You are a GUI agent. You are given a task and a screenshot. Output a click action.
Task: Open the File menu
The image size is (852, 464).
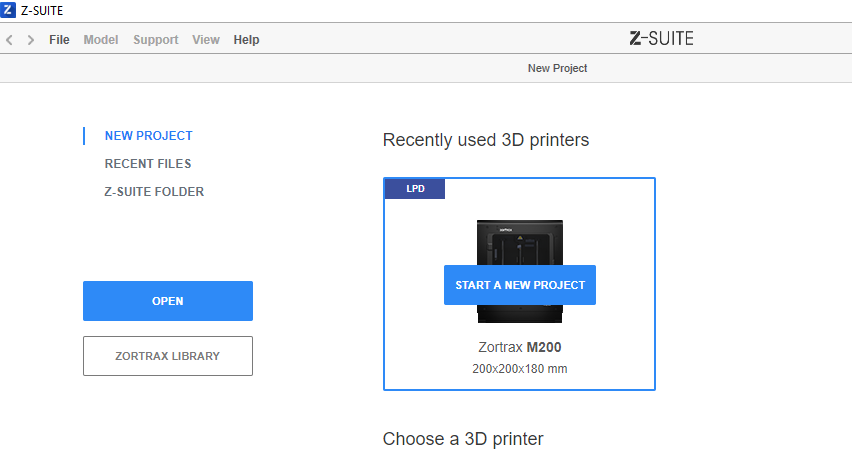[x=59, y=40]
